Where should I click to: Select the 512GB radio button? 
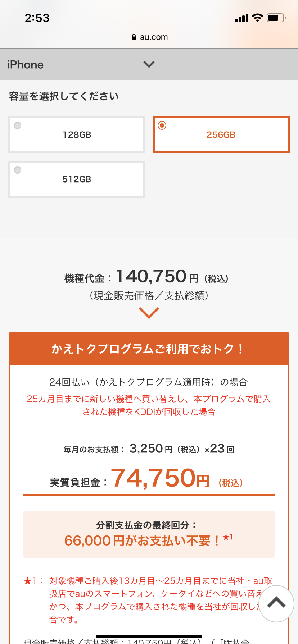(x=18, y=170)
